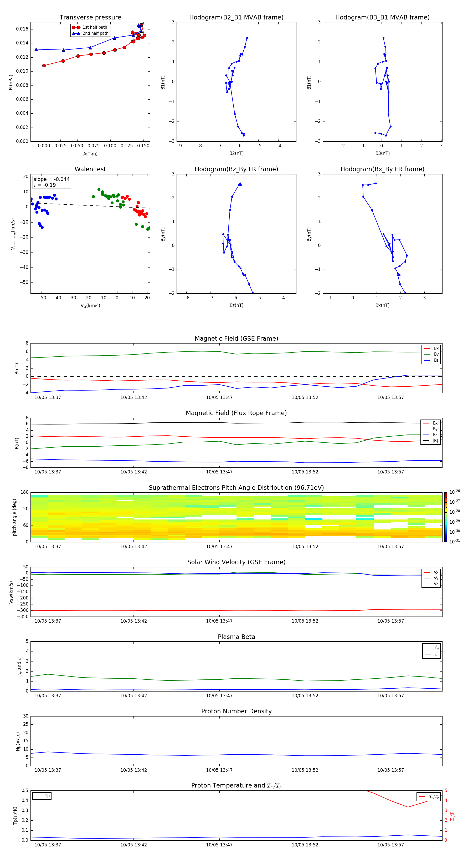Select '1st half path' legend entry
473x868 pixels.
point(90,27)
